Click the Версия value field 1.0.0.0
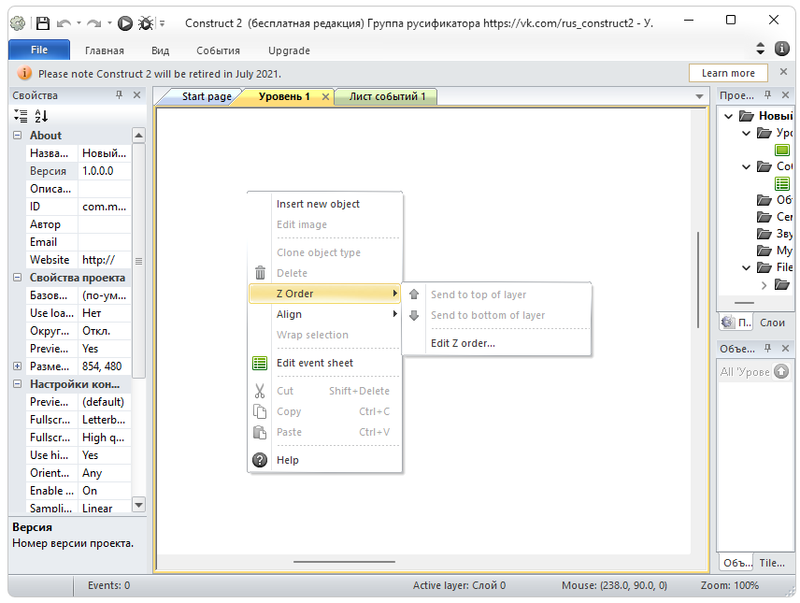The image size is (800, 603). [103, 171]
